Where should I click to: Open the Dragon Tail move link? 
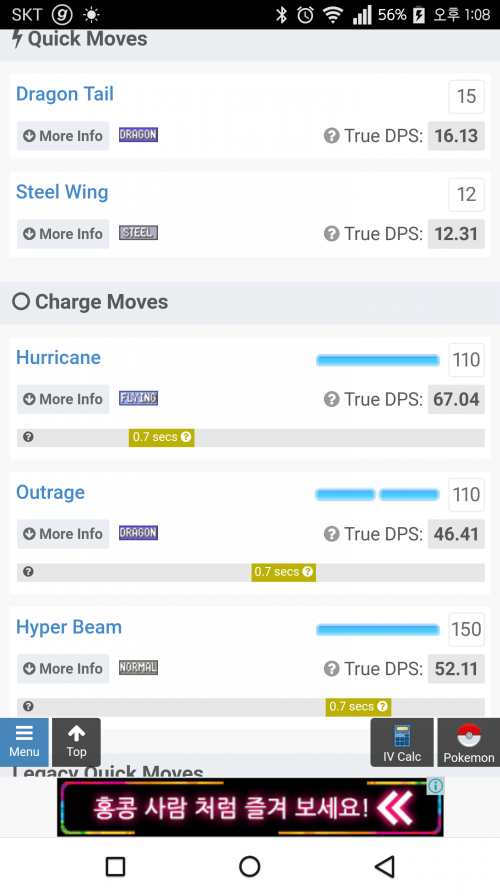click(x=65, y=94)
